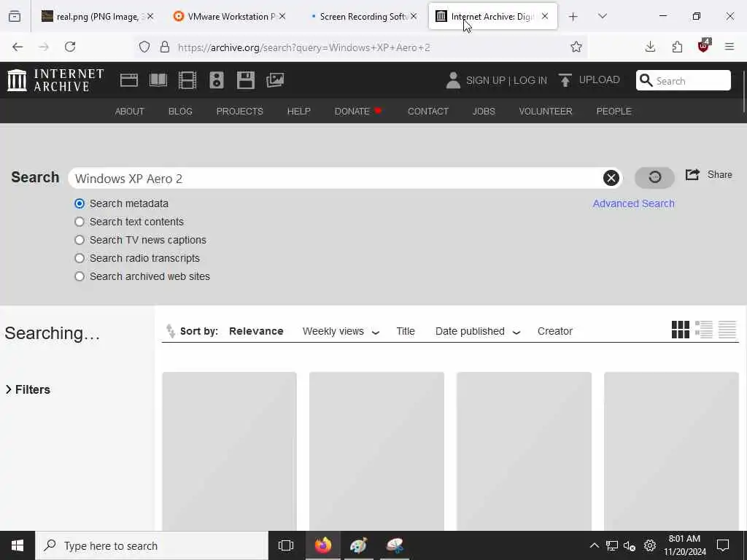
Task: Open the Windows Start menu
Action: click(18, 545)
